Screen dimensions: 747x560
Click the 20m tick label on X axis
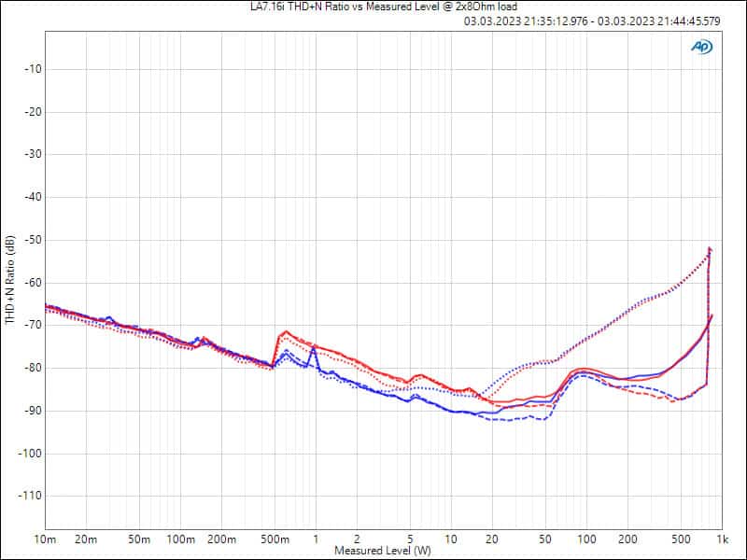86,540
